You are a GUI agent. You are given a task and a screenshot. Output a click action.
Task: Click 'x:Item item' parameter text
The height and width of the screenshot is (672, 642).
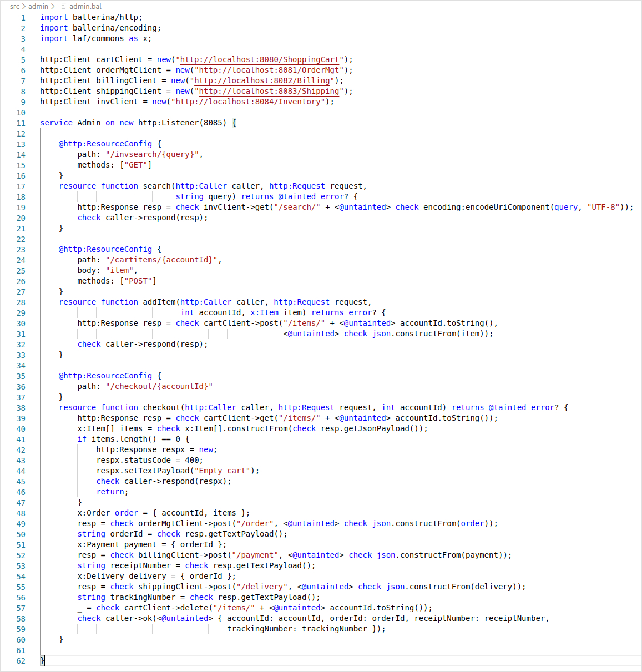click(x=276, y=312)
